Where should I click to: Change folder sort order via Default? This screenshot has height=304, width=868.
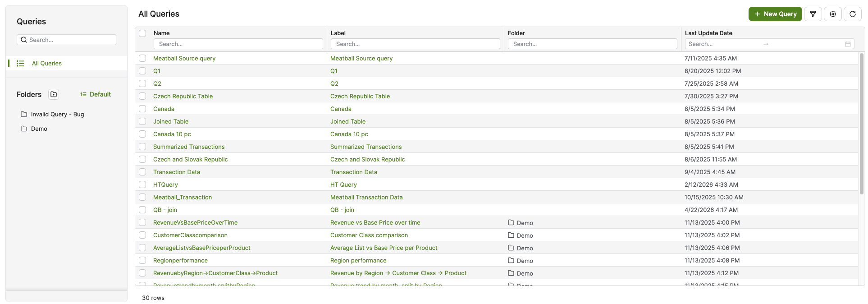coord(96,94)
